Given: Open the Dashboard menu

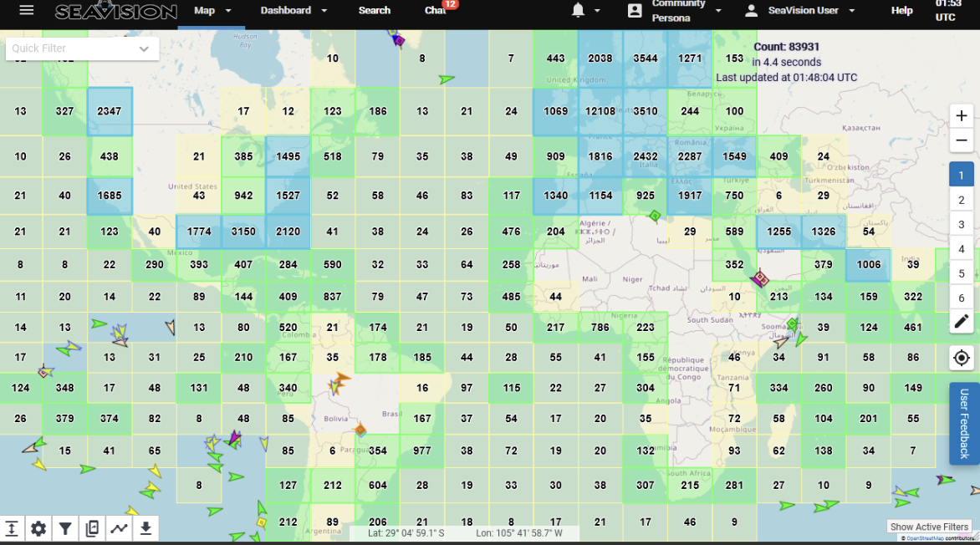Looking at the screenshot, I should [286, 11].
